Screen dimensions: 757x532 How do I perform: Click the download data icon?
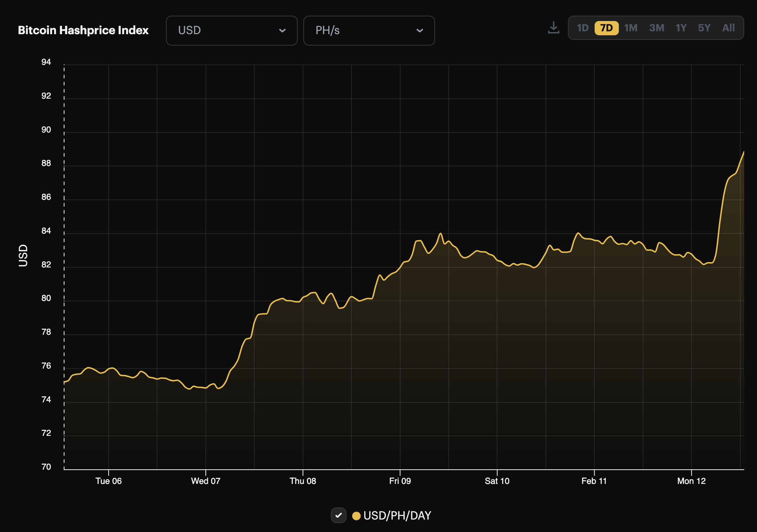pyautogui.click(x=553, y=28)
